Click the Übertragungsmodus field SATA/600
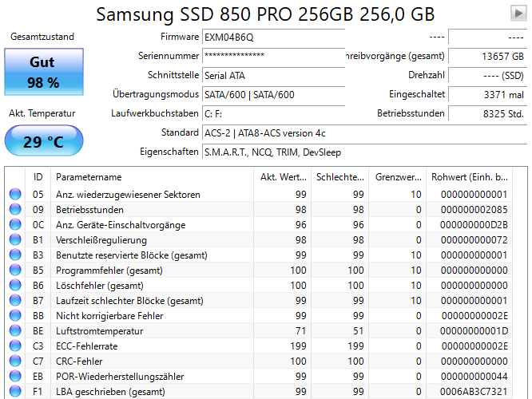532x399 pixels. pos(273,95)
